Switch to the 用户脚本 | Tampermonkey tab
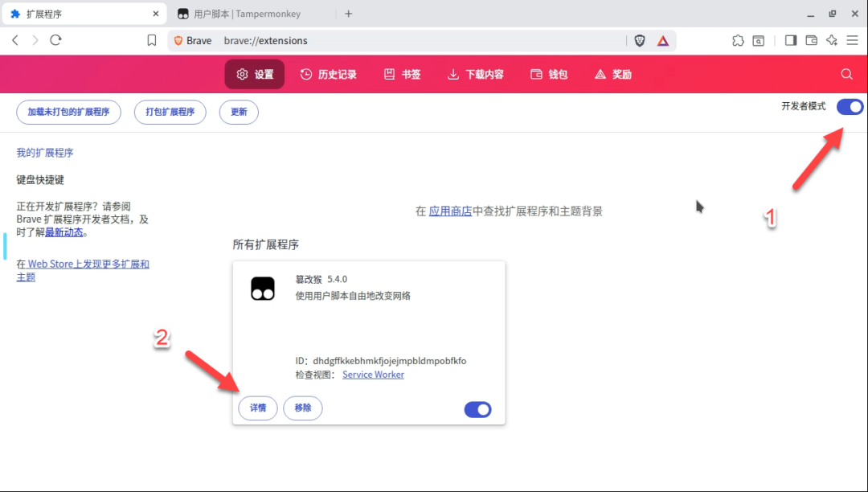 tap(248, 14)
